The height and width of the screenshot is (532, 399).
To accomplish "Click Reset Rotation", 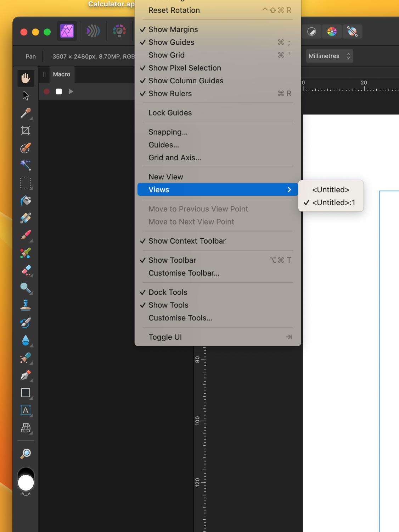I will pyautogui.click(x=174, y=10).
